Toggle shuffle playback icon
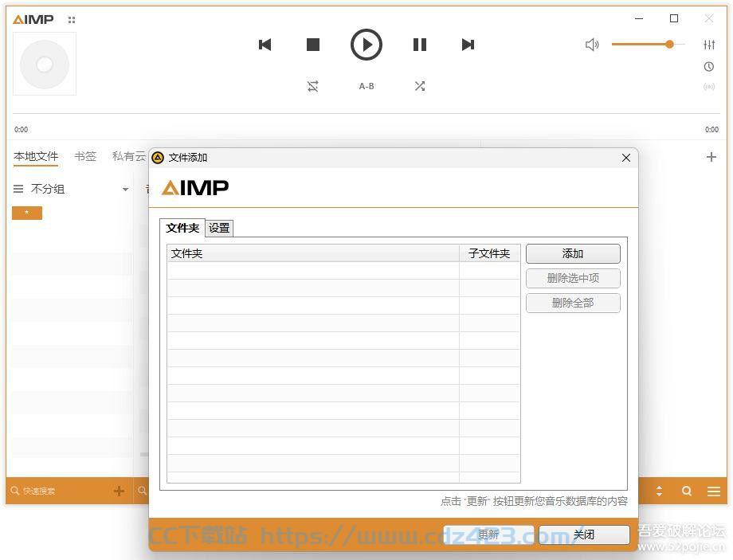Viewport: 733px width, 560px height. pyautogui.click(x=420, y=86)
